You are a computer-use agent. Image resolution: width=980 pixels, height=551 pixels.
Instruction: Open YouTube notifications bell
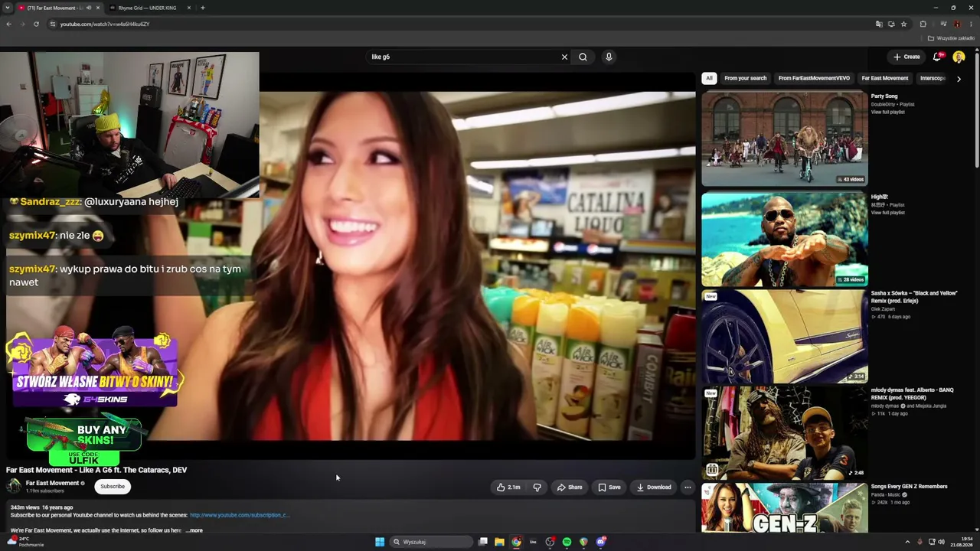[x=938, y=57]
